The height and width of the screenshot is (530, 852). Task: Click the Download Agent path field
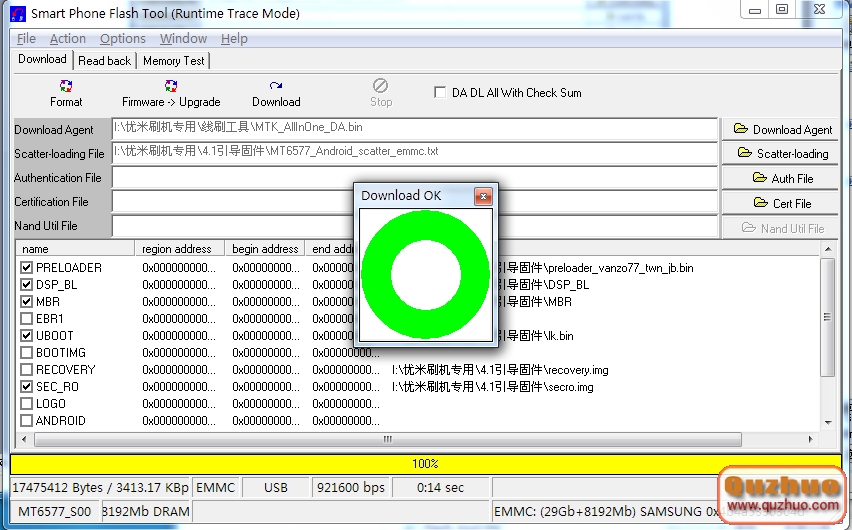(415, 129)
